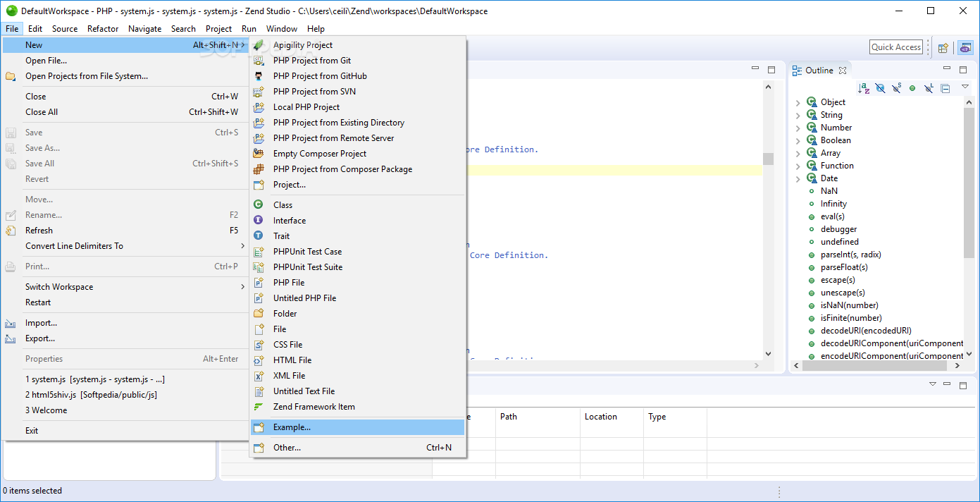
Task: Select Restart from the File menu
Action: [x=125, y=302]
